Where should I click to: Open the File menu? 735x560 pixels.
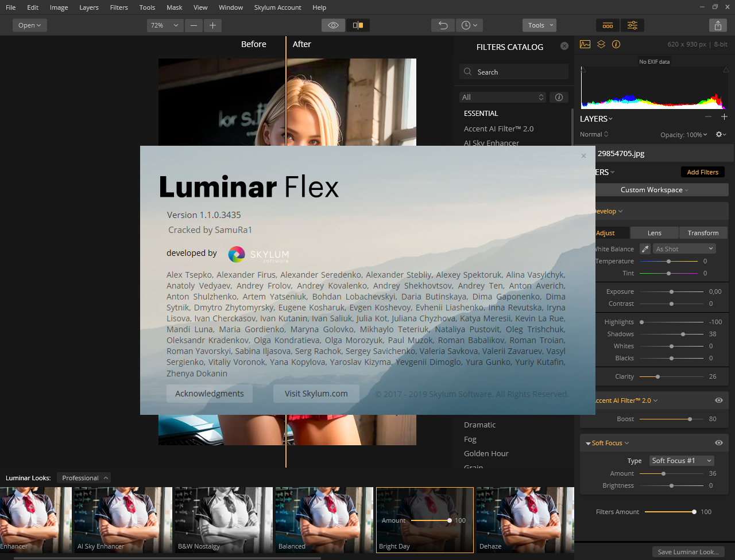[11, 7]
